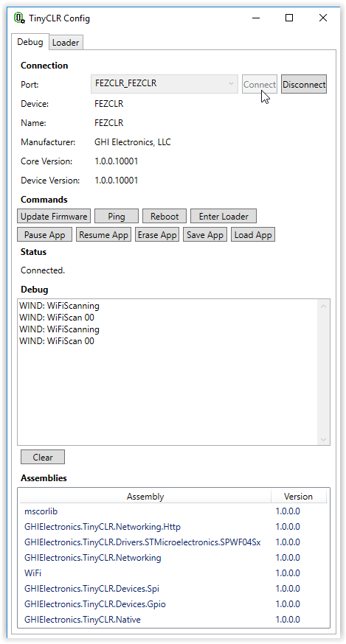The width and height of the screenshot is (346, 644).
Task: Click the manufacturer GHI Electronics, LLC text
Action: (x=133, y=142)
